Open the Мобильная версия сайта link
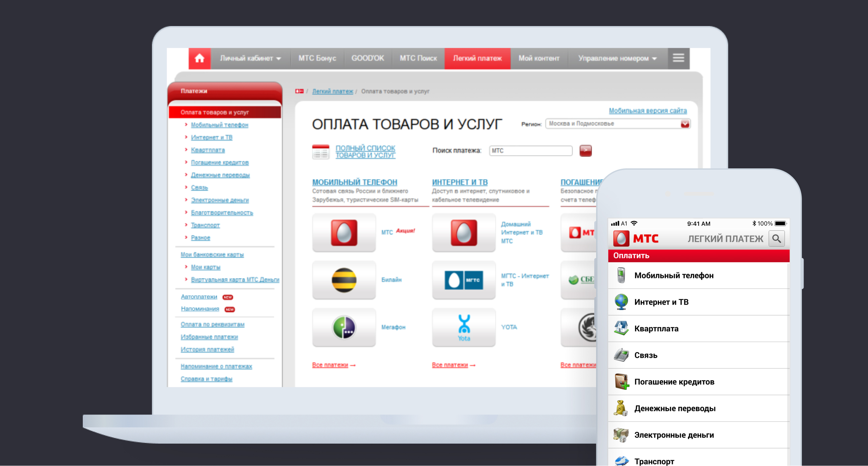Image resolution: width=868 pixels, height=466 pixels. [647, 111]
